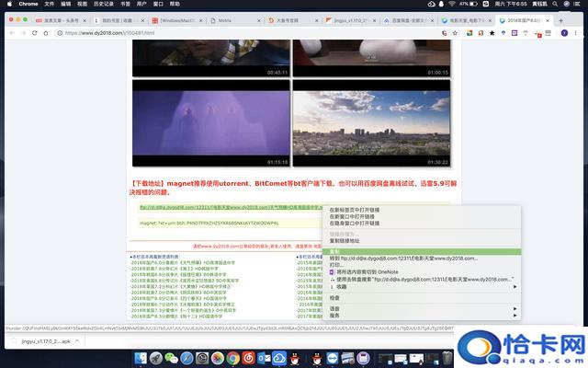Image resolution: width=588 pixels, height=368 pixels.
Task: Expand the 语音 submenu
Action: 334,308
